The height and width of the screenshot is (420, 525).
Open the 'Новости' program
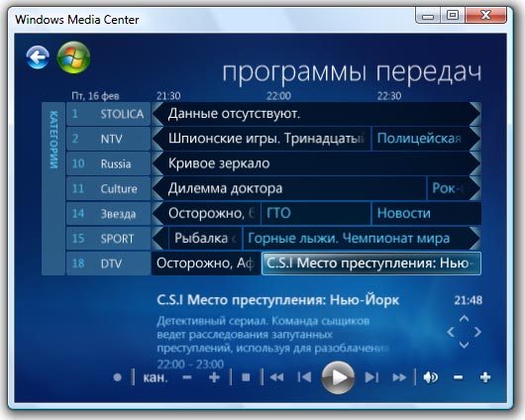point(427,214)
